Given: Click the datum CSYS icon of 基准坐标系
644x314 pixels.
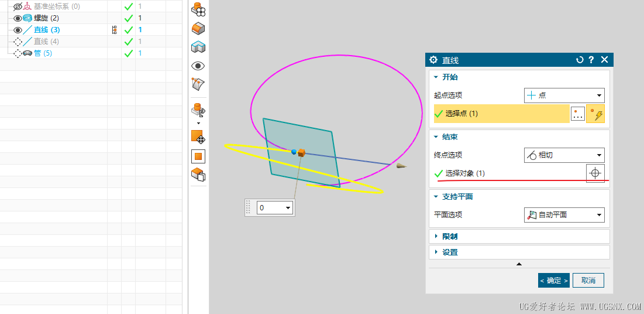Looking at the screenshot, I should click(x=27, y=6).
